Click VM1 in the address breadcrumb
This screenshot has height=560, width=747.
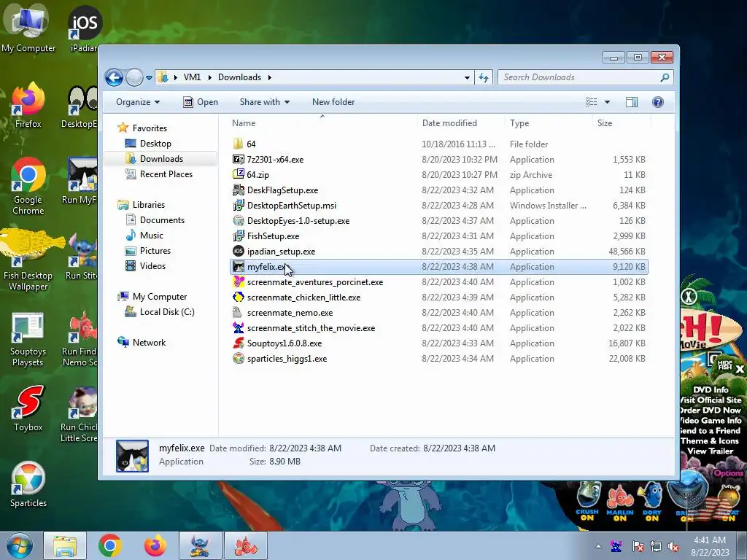pos(192,77)
